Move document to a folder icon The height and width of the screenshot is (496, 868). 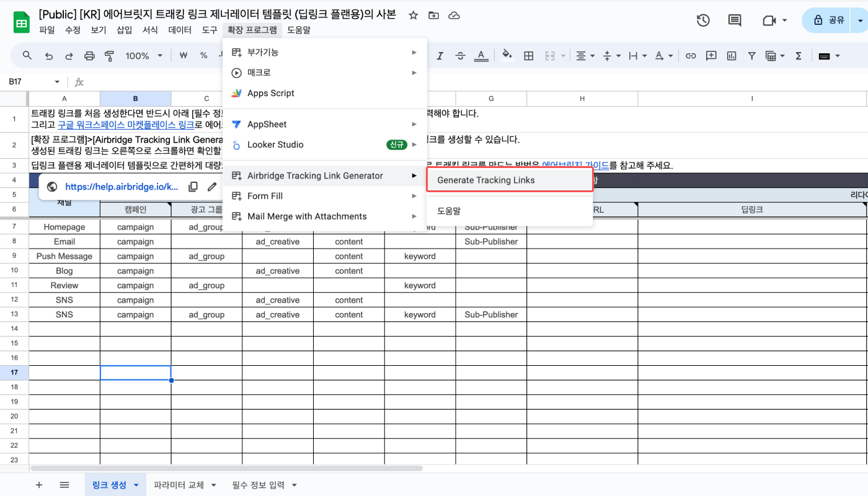point(433,15)
